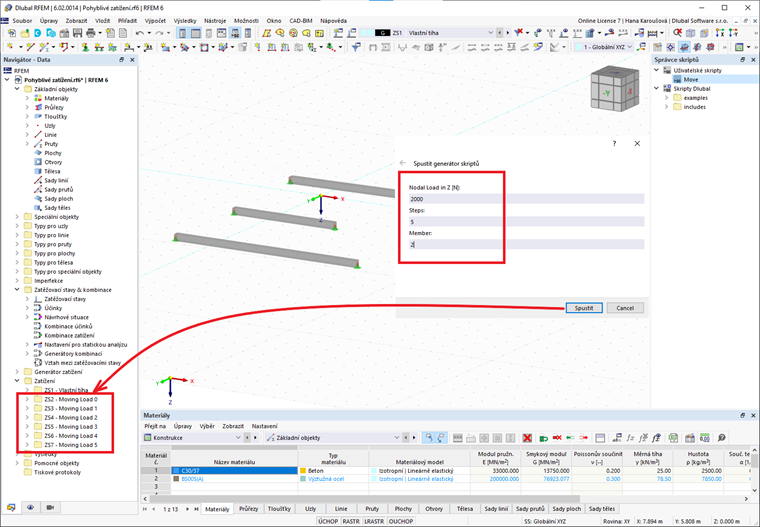The image size is (760, 527).
Task: Select ZS5 - Moving Load 3 tree item
Action: point(71,427)
